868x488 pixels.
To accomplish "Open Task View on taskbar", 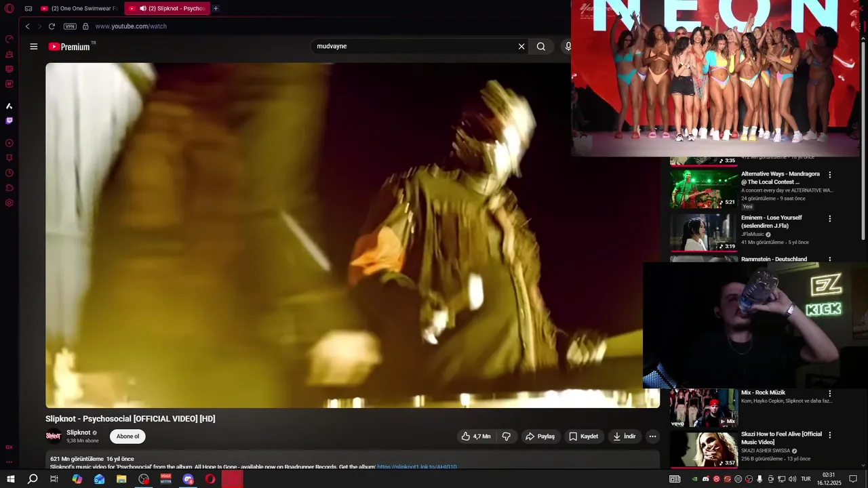I will [x=54, y=479].
